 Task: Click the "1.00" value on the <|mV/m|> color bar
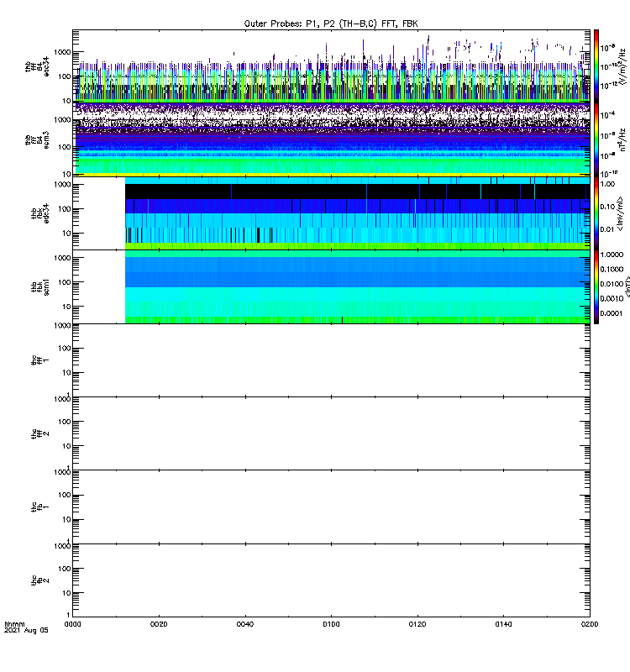tap(607, 184)
